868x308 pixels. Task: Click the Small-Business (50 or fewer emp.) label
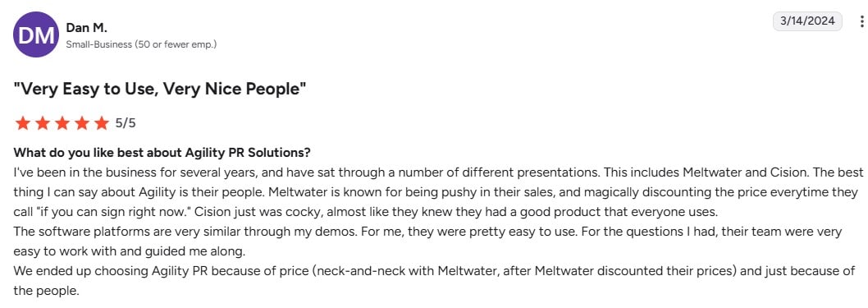(x=141, y=44)
